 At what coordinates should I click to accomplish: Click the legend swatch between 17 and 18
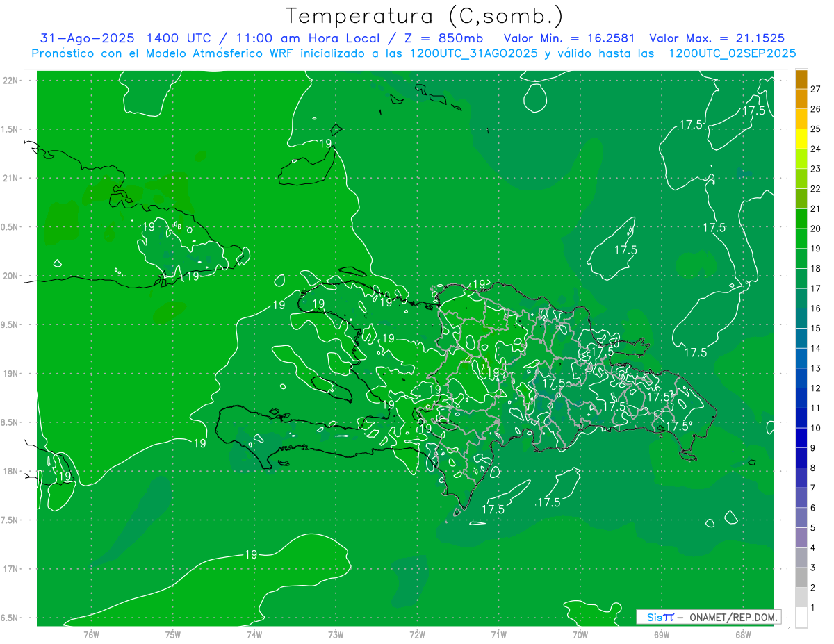801,278
